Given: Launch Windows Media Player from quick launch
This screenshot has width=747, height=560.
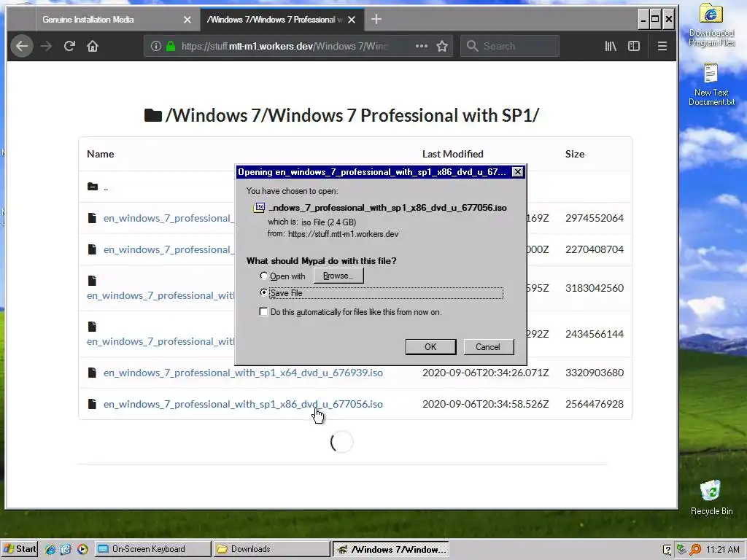Looking at the screenshot, I should point(82,549).
